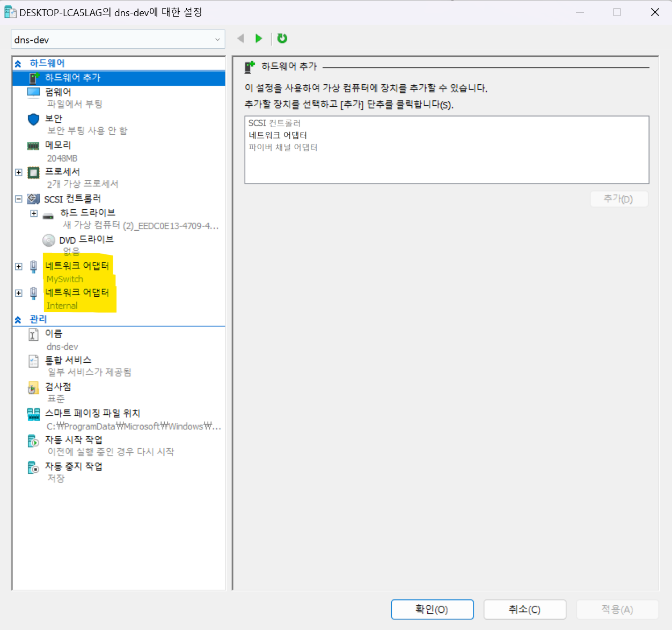
Task: Select 자동 중지 작업 label
Action: click(74, 466)
